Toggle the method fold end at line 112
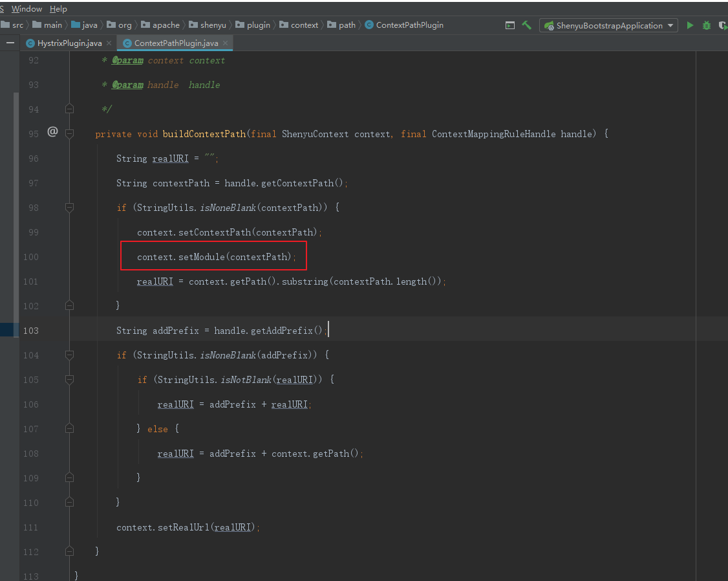728x581 pixels. (x=70, y=552)
